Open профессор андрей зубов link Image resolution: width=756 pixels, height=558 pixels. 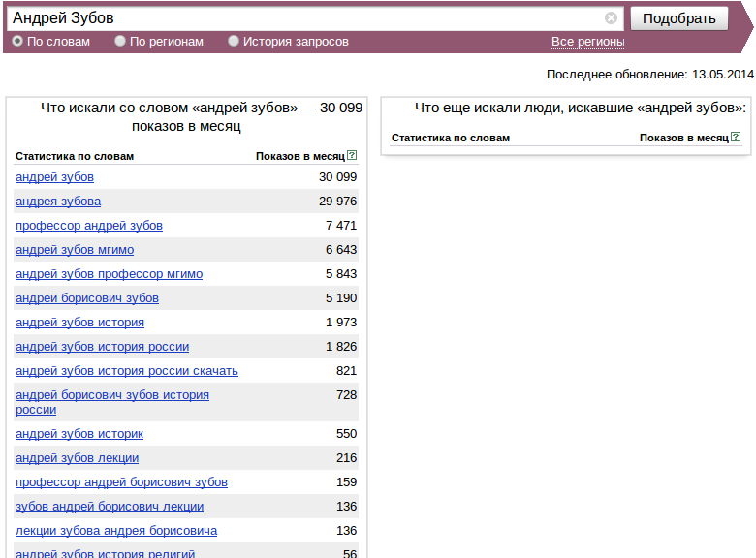tap(89, 225)
